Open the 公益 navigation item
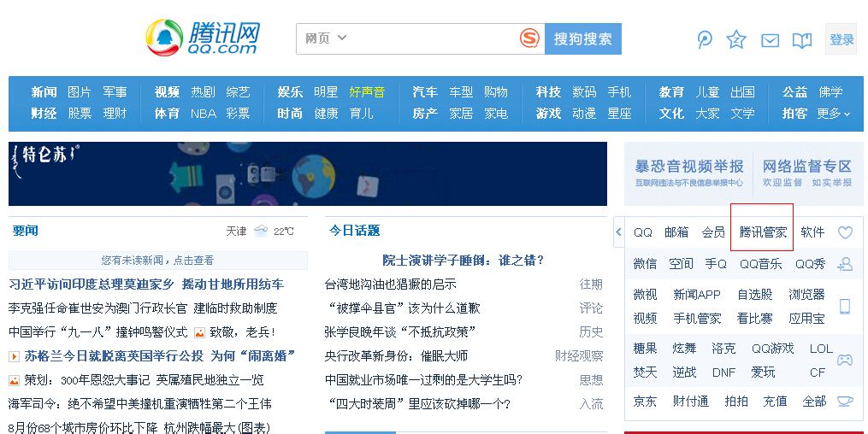This screenshot has width=868, height=434. (x=794, y=91)
